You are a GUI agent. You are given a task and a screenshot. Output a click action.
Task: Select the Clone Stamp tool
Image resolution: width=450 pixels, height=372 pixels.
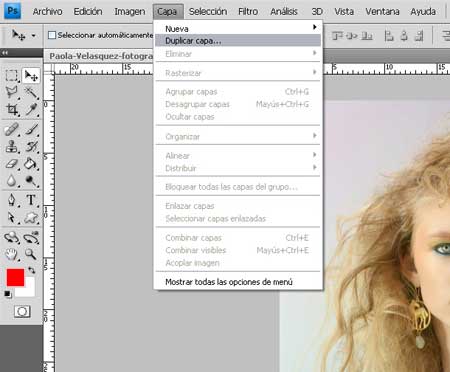[12, 146]
